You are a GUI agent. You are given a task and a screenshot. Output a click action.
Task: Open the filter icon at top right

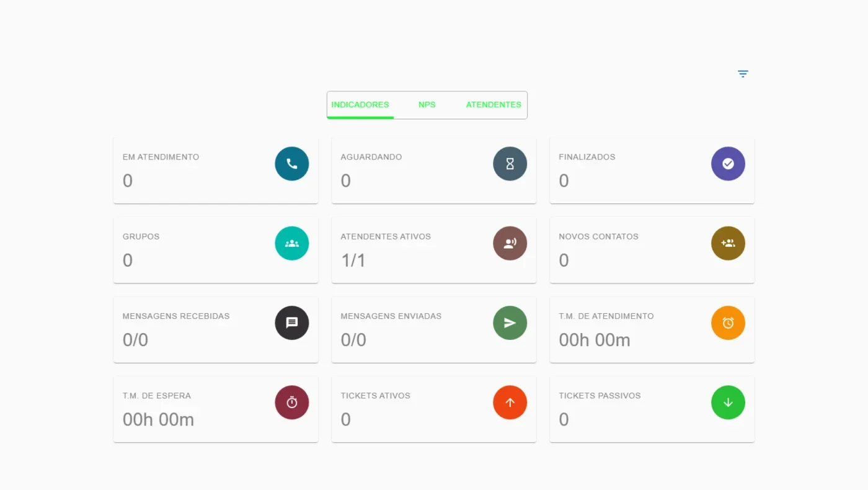pos(743,74)
